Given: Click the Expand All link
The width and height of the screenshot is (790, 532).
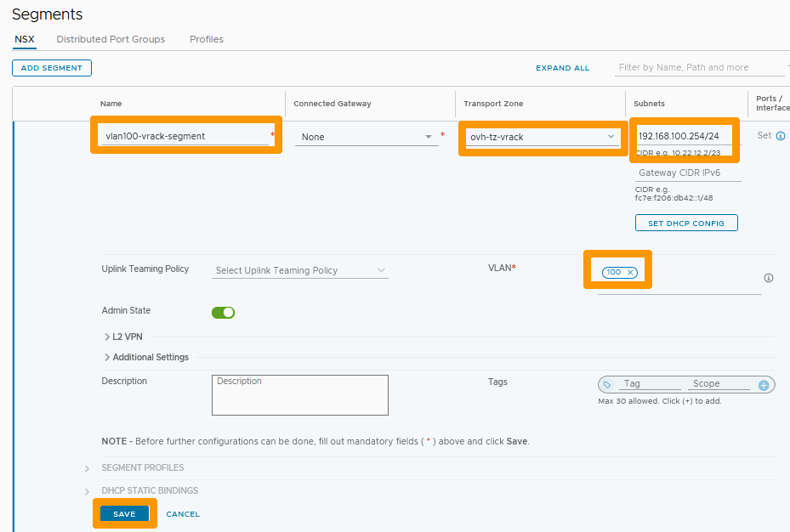Looking at the screenshot, I should (562, 67).
